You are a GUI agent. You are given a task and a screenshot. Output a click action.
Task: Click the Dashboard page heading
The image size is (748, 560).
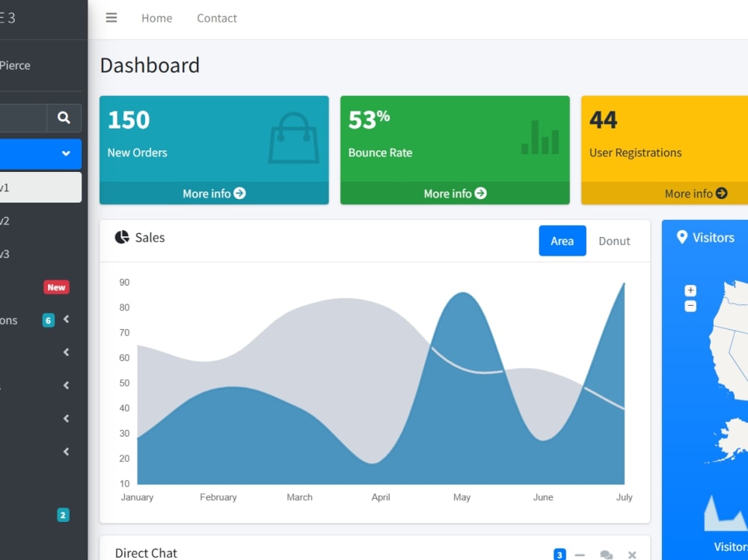(x=150, y=65)
